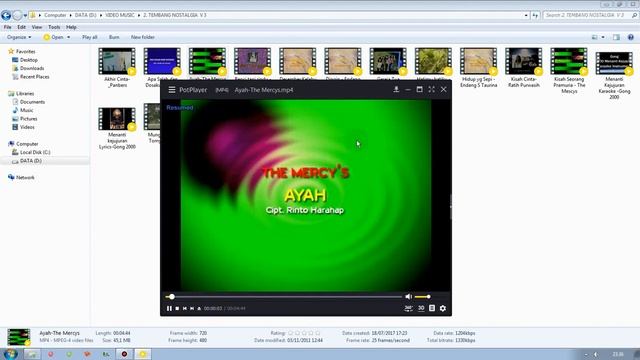Click the Explorer Forward navigation button

point(17,16)
